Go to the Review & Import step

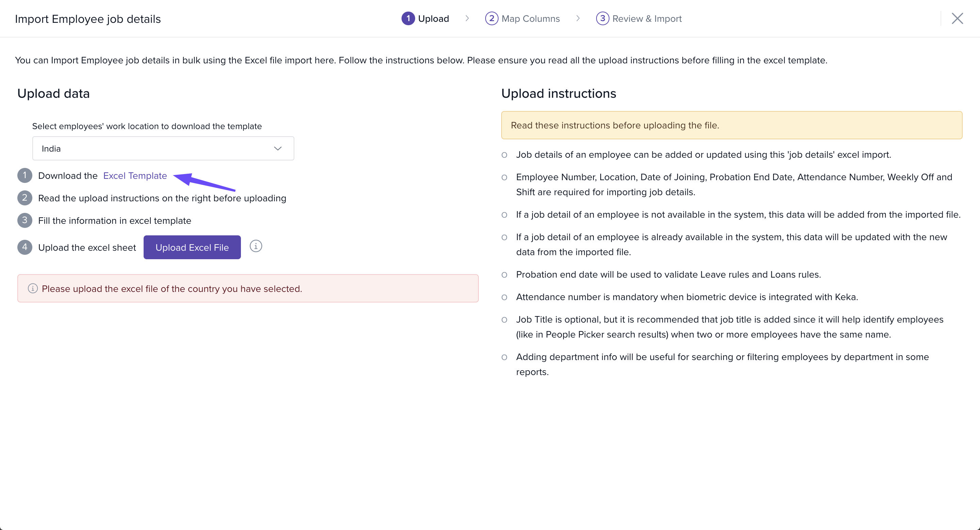[647, 19]
